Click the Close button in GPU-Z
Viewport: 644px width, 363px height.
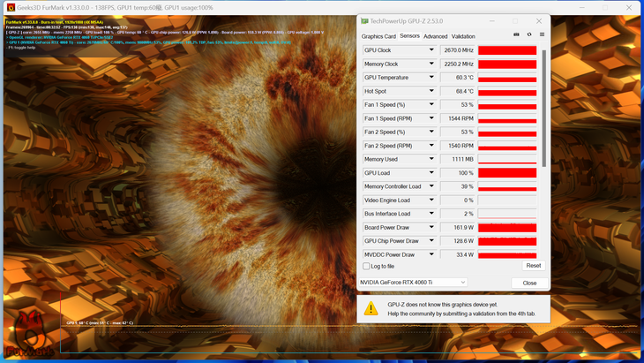pos(529,283)
